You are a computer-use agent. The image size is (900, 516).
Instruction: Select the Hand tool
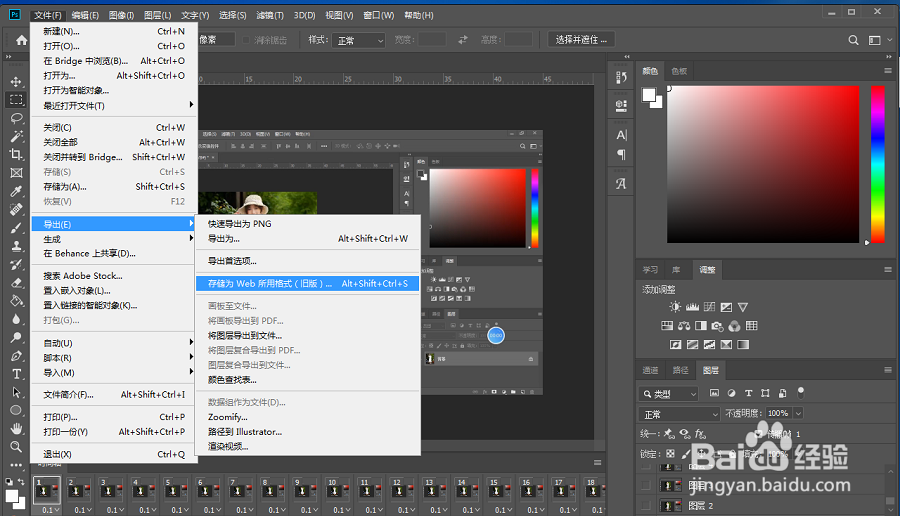click(x=16, y=428)
